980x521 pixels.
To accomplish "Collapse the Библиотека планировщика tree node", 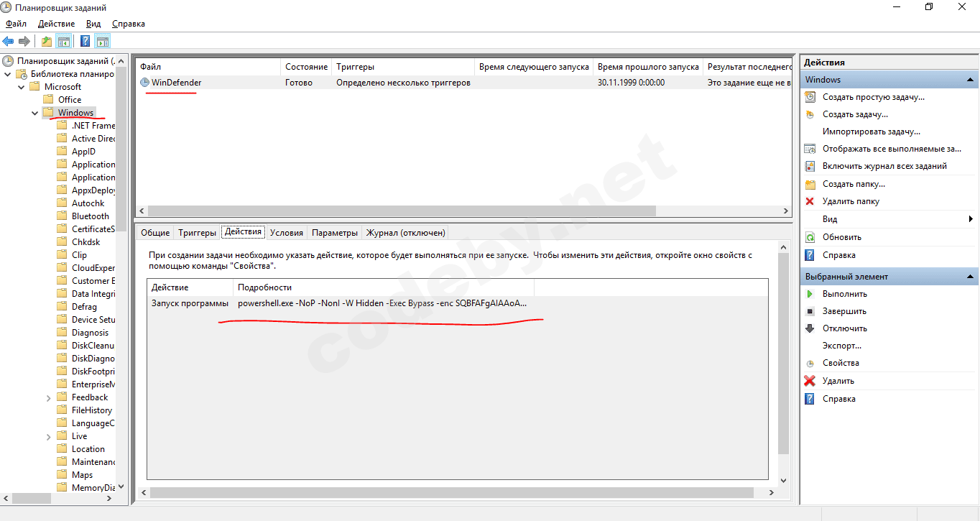I will pos(8,74).
